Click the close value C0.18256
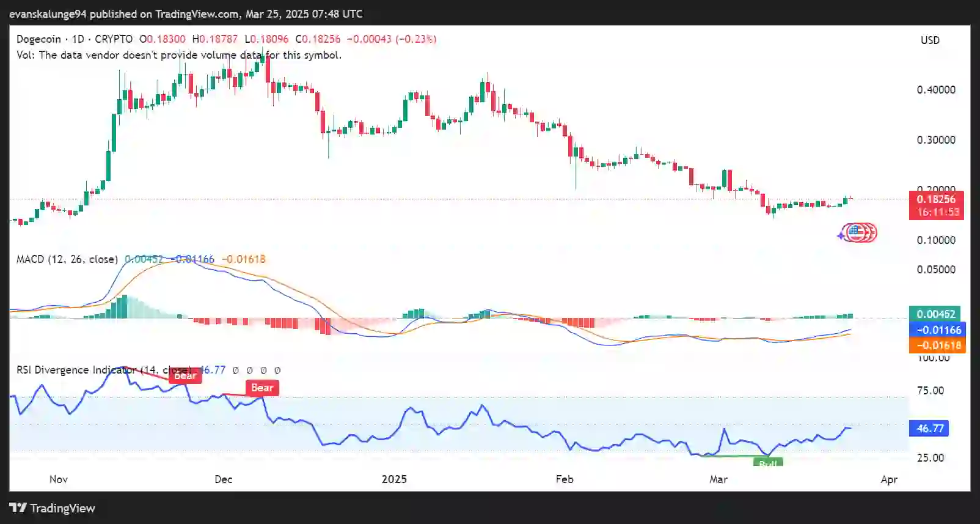 (x=318, y=39)
